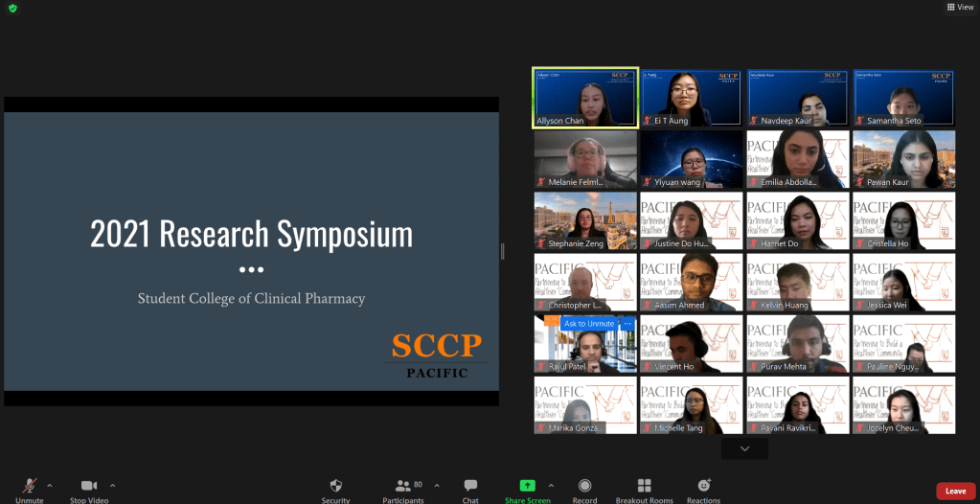Image resolution: width=980 pixels, height=504 pixels.
Task: Open Breakout Rooms
Action: (x=644, y=487)
